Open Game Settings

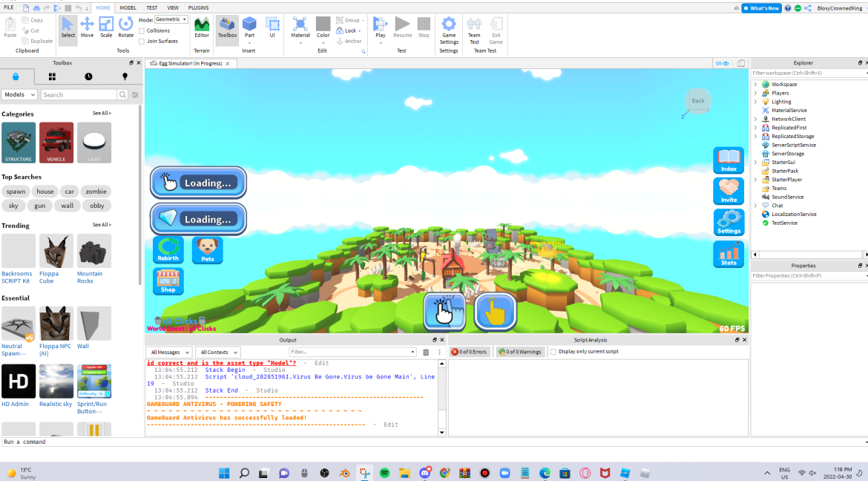pos(448,30)
